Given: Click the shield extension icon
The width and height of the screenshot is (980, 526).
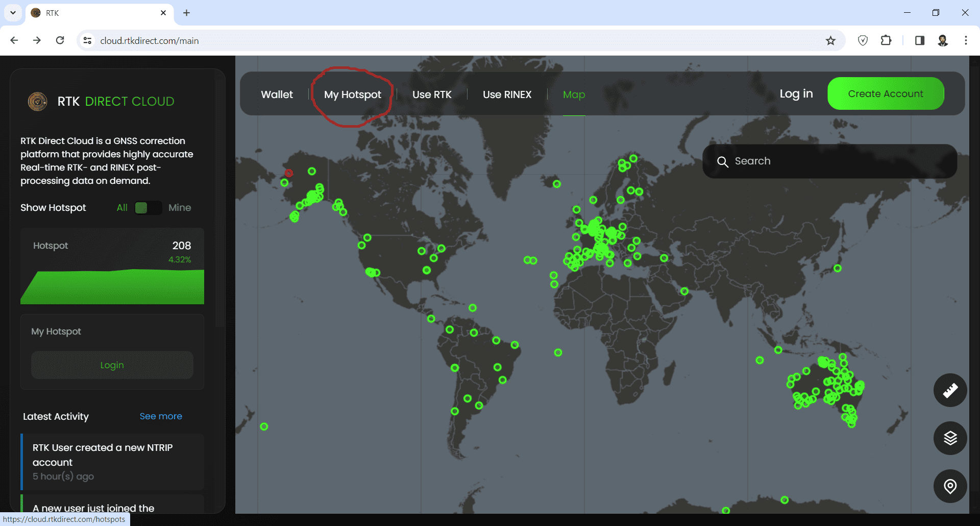Looking at the screenshot, I should pyautogui.click(x=863, y=40).
